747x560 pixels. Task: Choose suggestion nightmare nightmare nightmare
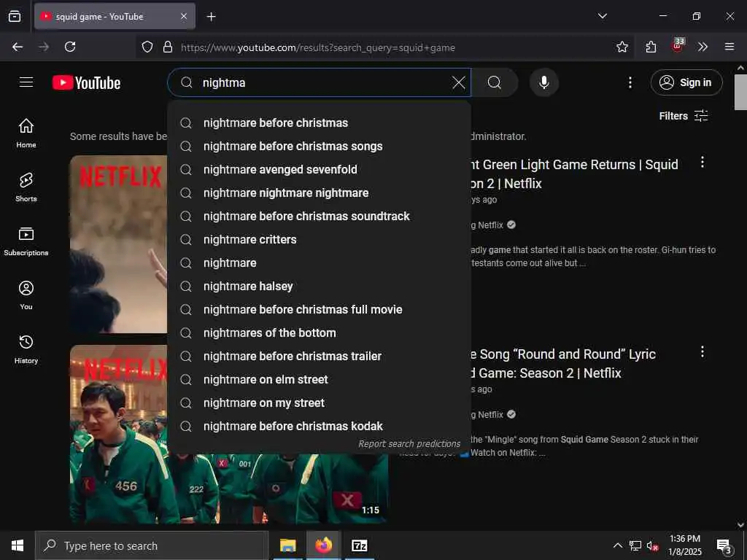click(x=320, y=192)
